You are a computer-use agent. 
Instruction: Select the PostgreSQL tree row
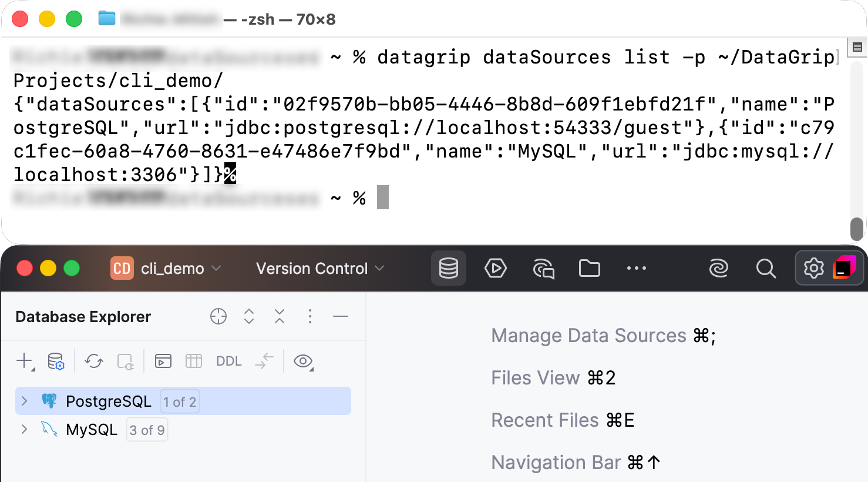pyautogui.click(x=183, y=401)
